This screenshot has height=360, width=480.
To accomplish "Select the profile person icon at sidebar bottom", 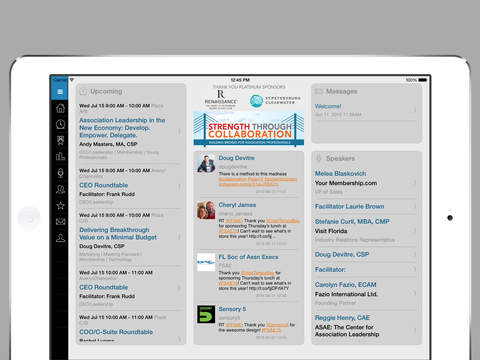I will point(60,238).
